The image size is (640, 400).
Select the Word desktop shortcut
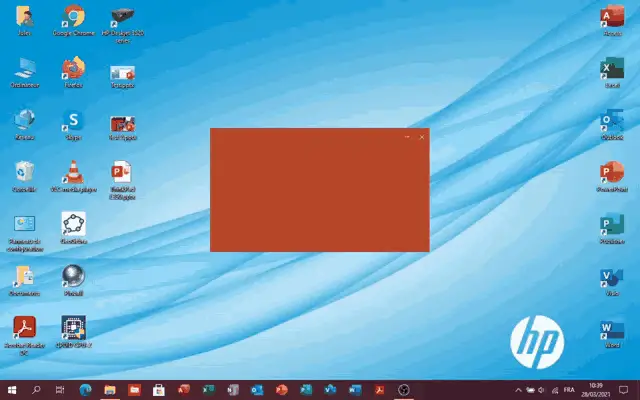click(x=611, y=328)
